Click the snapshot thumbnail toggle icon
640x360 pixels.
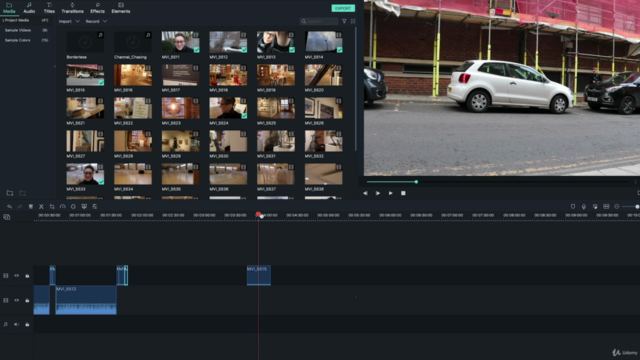606,207
